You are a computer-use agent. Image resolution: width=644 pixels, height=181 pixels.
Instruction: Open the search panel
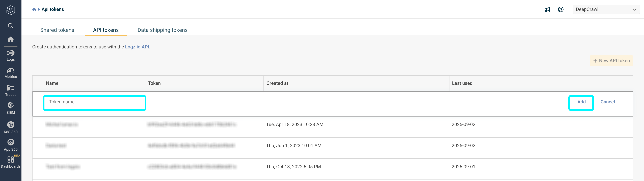[x=11, y=26]
